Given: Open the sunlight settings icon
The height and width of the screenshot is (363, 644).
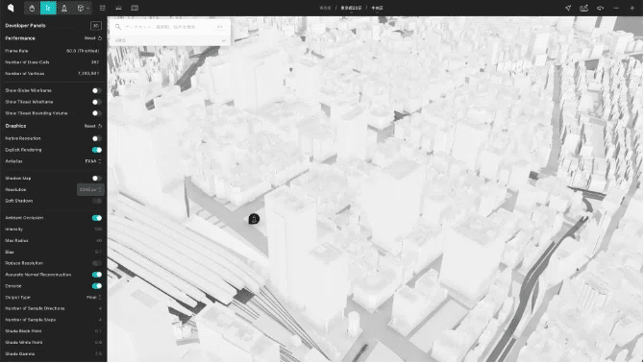Looking at the screenshot, I should point(118,8).
